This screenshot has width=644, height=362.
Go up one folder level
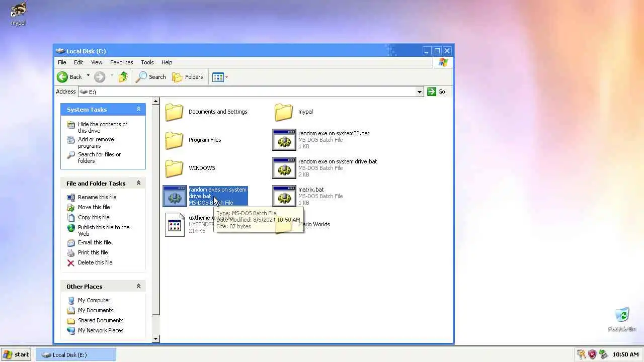tap(123, 77)
